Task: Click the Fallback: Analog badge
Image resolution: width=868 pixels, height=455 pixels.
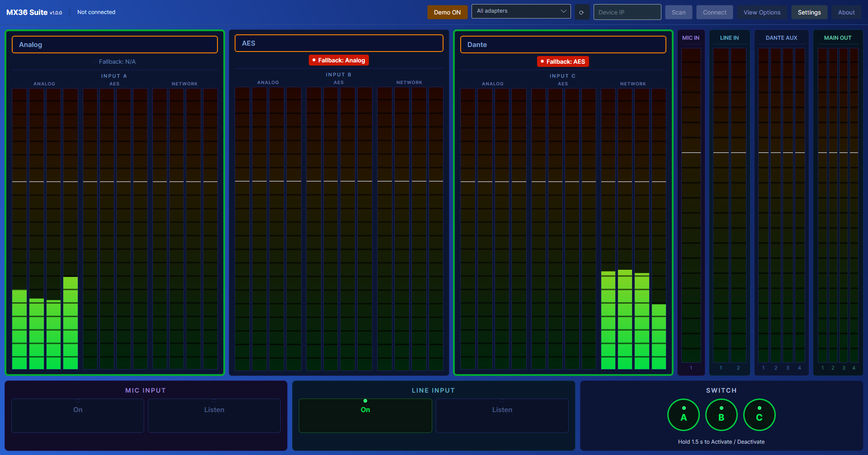Action: (x=339, y=60)
